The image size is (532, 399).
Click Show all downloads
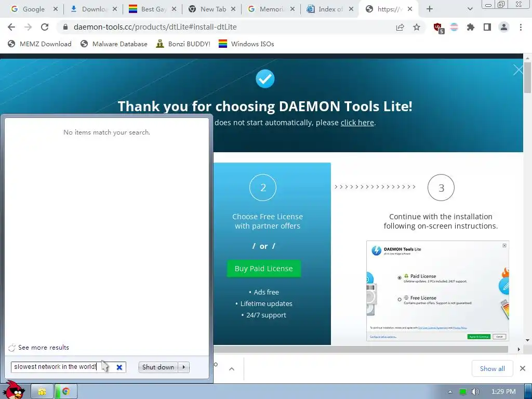493,368
